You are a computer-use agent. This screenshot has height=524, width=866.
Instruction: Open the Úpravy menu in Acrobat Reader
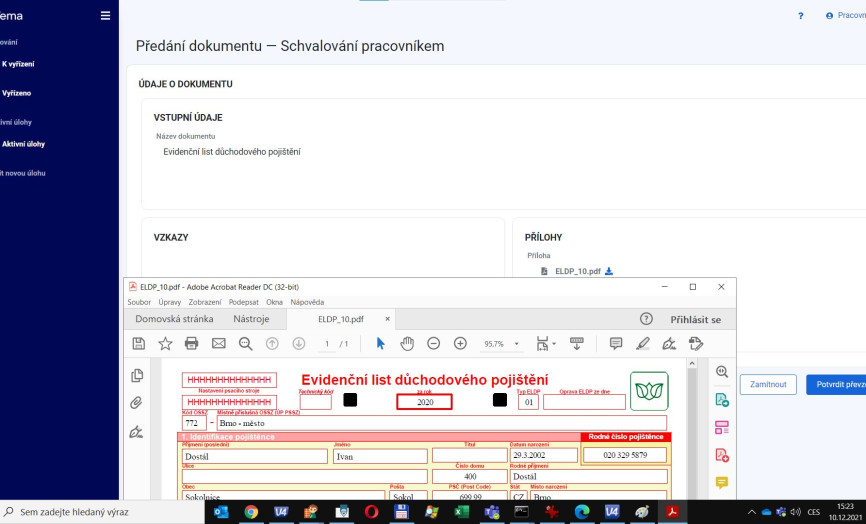tap(170, 302)
